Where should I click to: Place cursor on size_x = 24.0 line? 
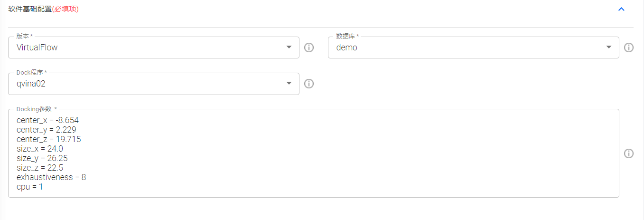coord(40,149)
